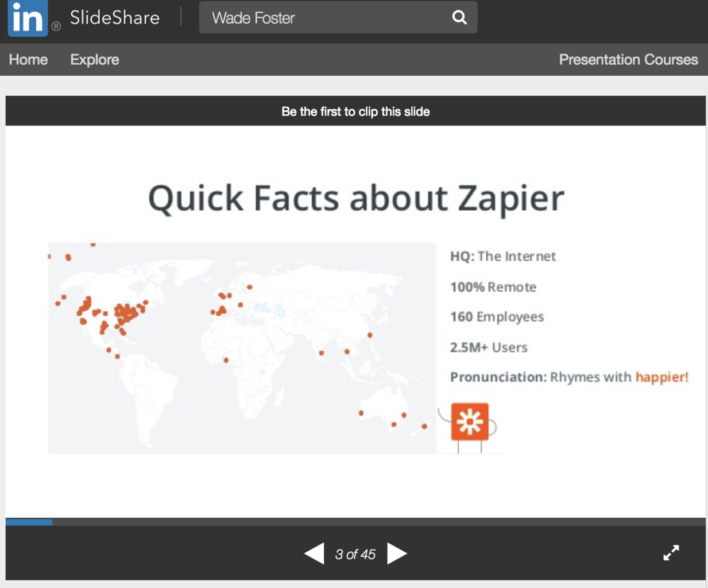
Task: Click the orange 'happier!' text
Action: coord(661,377)
